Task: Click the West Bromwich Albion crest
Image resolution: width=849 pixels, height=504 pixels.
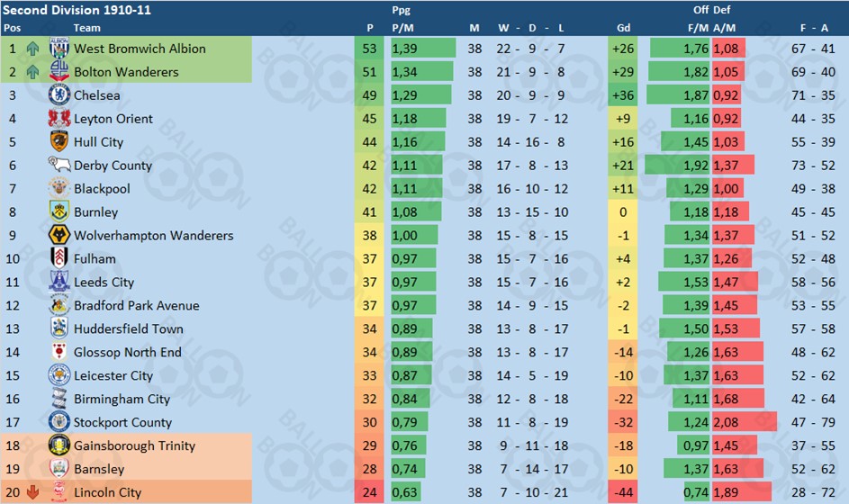Action: pos(59,49)
